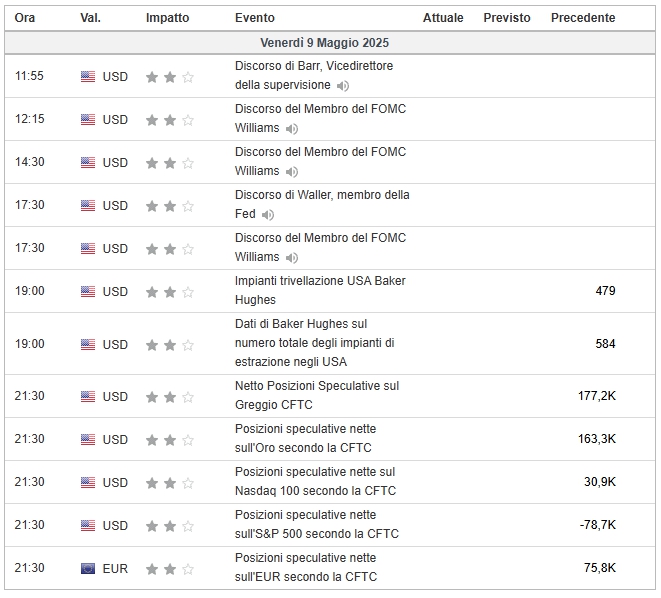Click US flag icon in 11:55 row
Screen dimensions: 661x598
point(88,77)
